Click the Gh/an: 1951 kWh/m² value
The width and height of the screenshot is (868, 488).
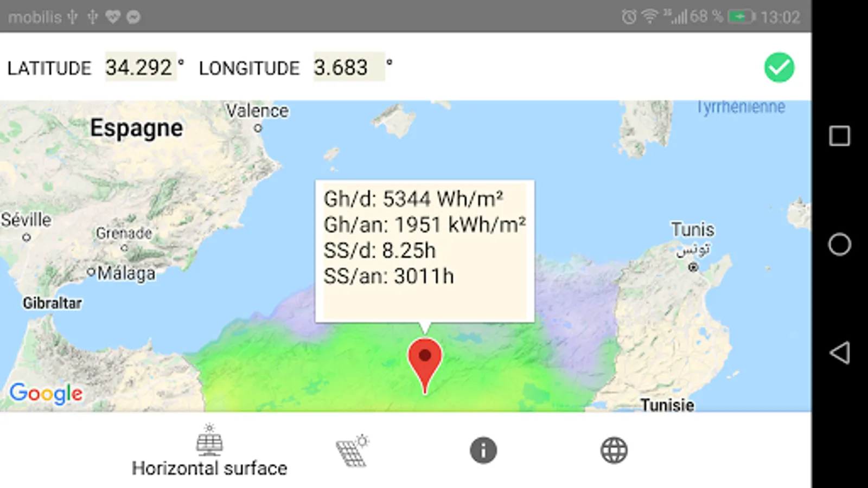click(x=425, y=224)
